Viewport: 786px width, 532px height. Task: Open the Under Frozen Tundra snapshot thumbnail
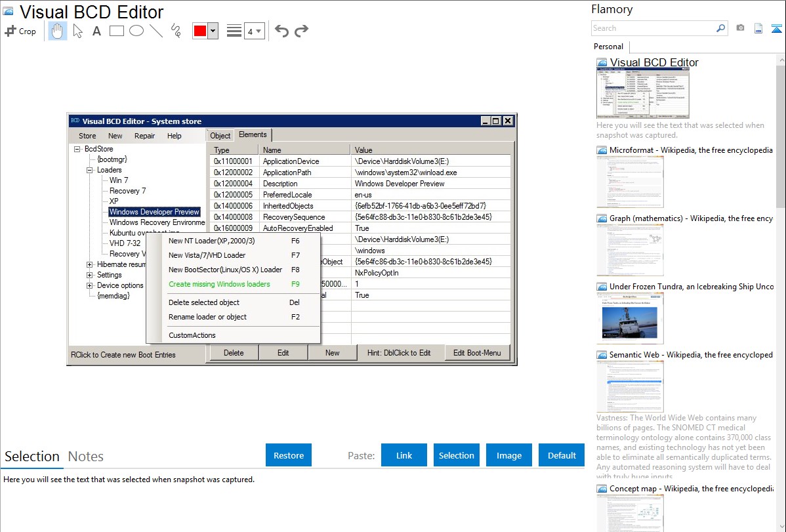click(630, 318)
